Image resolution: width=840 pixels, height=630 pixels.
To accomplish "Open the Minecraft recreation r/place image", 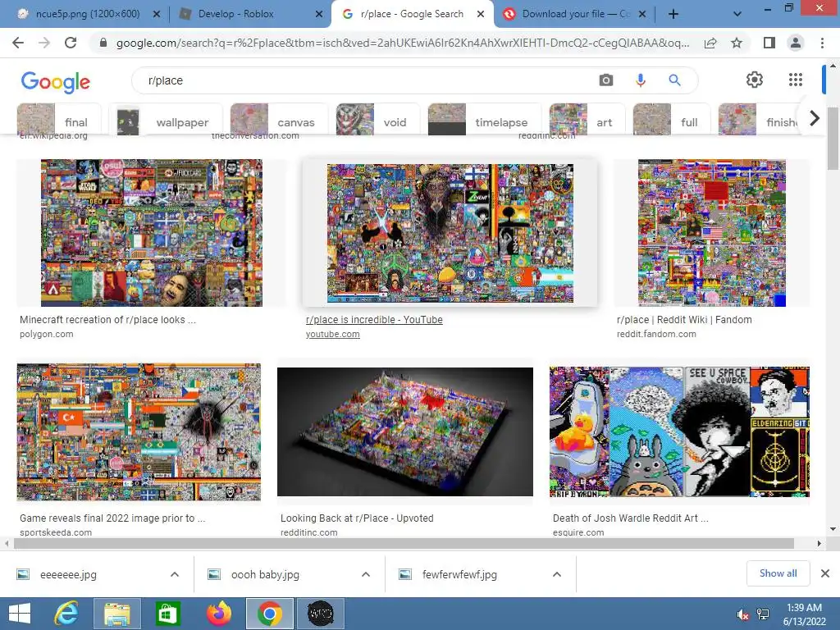I will point(152,232).
